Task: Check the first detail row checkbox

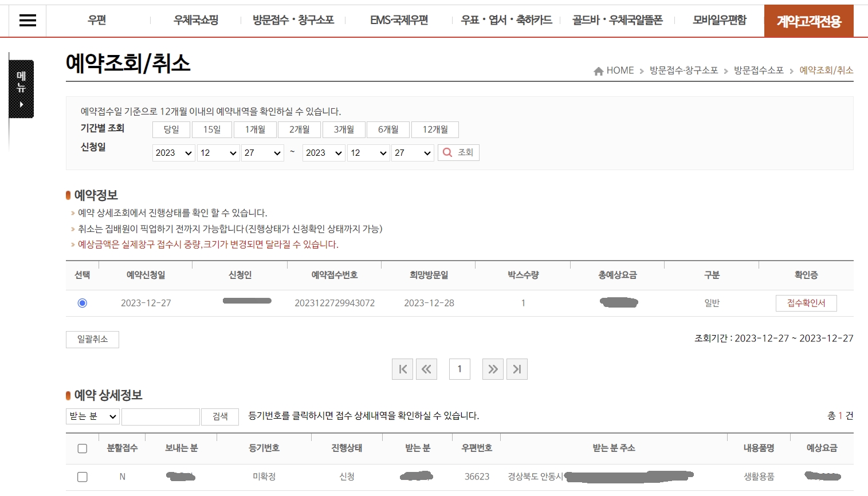Action: pyautogui.click(x=82, y=477)
